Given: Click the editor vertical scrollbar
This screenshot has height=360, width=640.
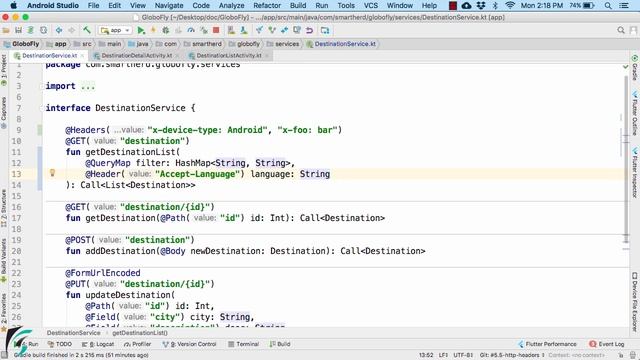Looking at the screenshot, I should (626, 159).
